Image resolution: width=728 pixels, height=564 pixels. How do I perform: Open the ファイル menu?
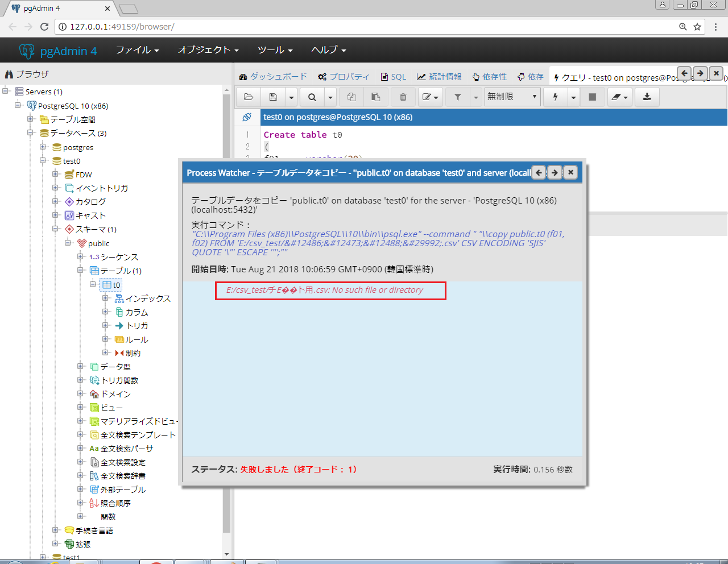[138, 50]
